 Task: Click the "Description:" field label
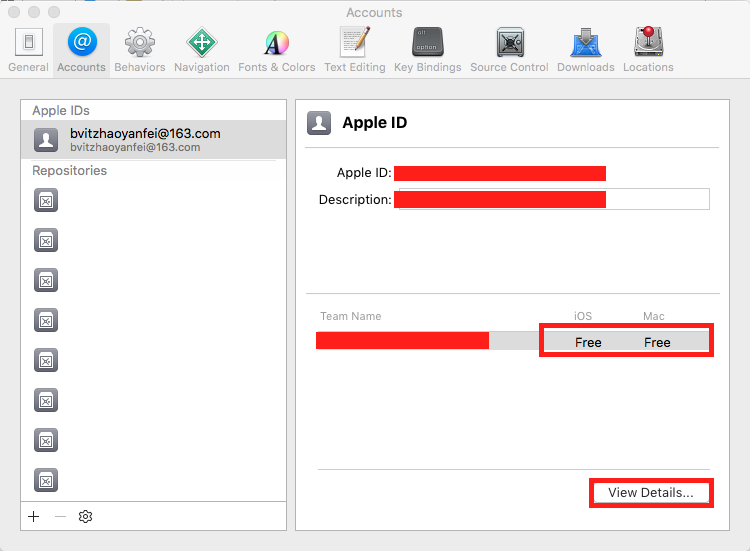(x=355, y=199)
